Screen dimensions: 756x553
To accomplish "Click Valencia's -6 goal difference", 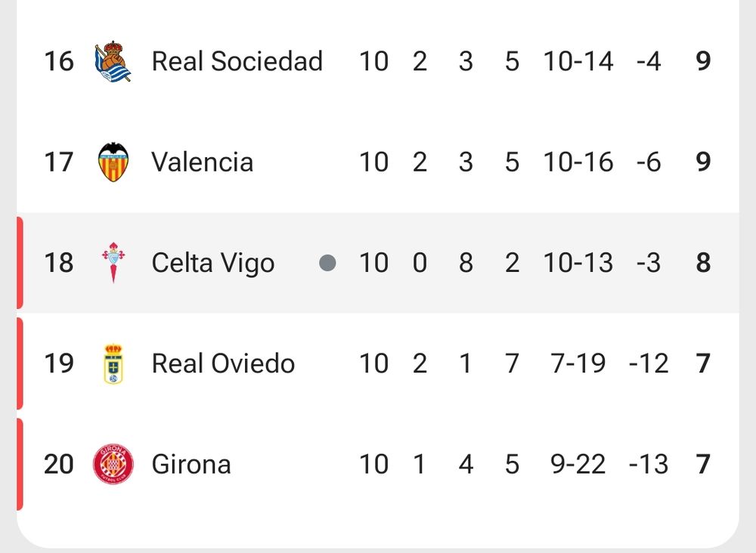I will 649,162.
